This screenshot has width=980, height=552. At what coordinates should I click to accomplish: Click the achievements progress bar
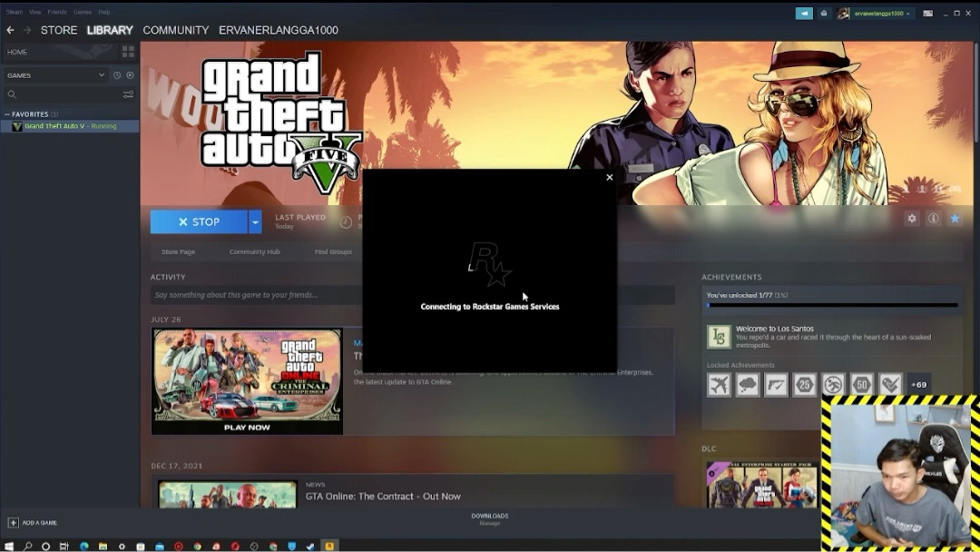click(832, 305)
